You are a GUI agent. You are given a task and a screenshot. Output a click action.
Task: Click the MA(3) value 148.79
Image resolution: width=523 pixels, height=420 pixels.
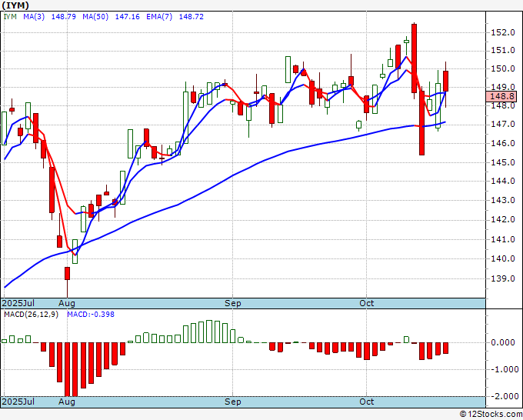(x=63, y=17)
